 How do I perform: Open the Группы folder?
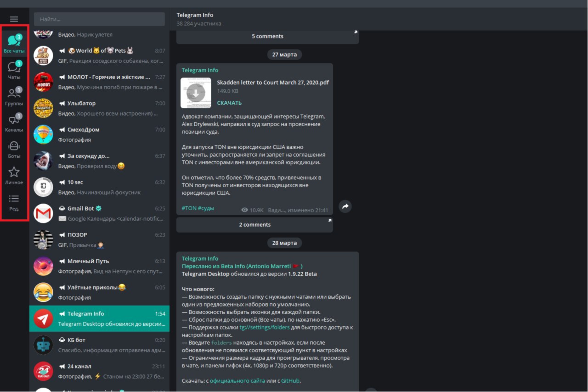(x=14, y=96)
